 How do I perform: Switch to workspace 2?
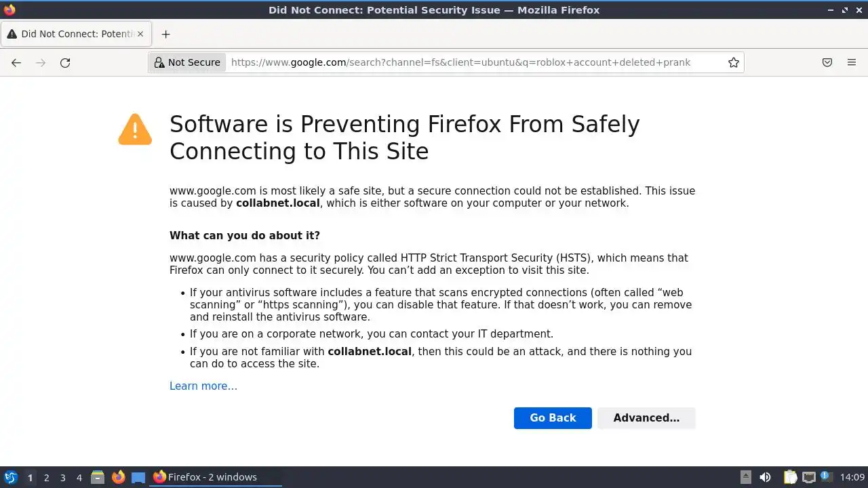click(x=46, y=477)
